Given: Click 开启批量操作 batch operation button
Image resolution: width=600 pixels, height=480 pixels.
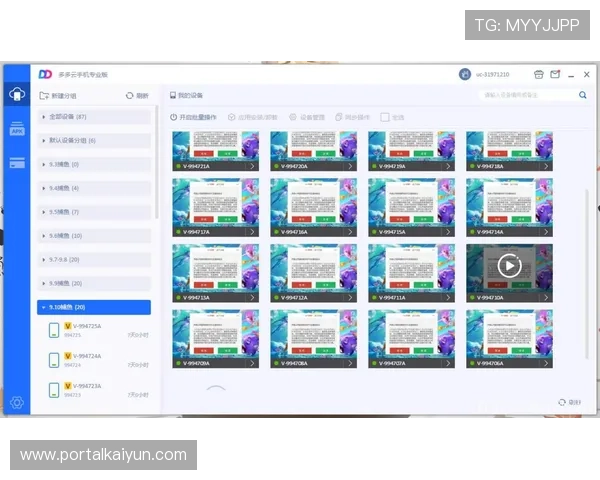Looking at the screenshot, I should [x=196, y=117].
